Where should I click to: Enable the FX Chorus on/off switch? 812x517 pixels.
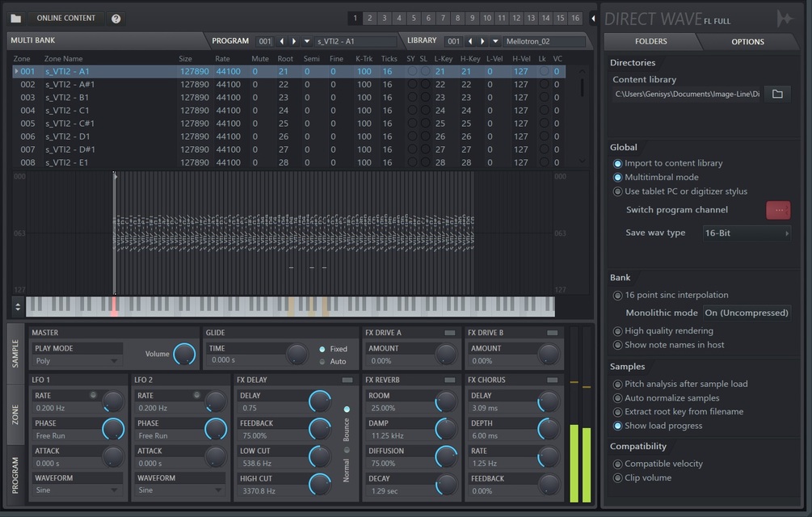pos(552,380)
